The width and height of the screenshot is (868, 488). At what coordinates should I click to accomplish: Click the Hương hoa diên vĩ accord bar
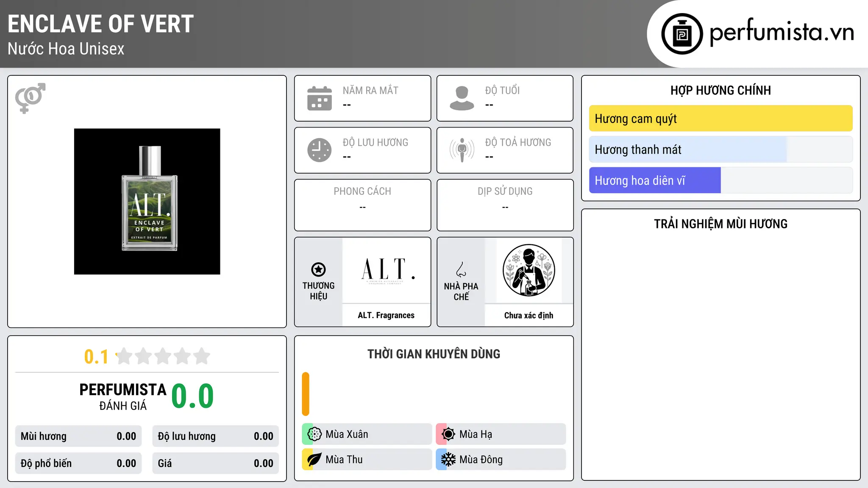721,180
